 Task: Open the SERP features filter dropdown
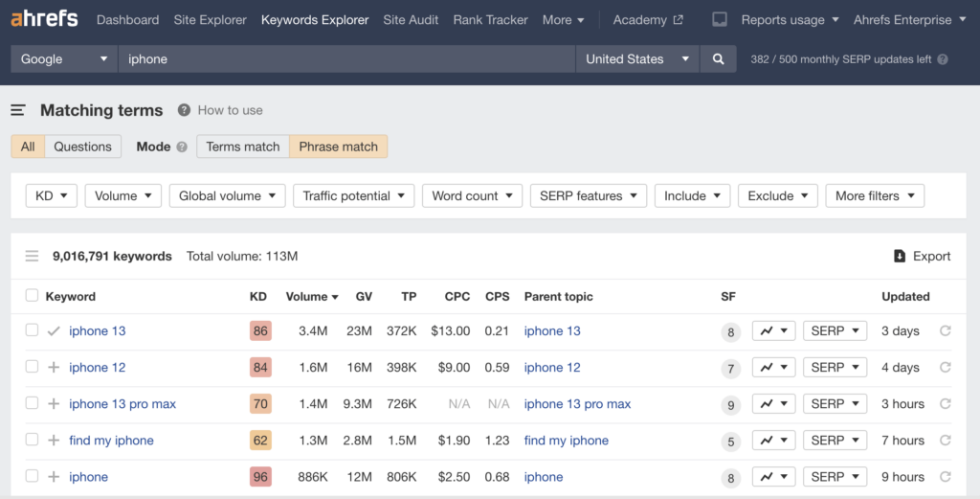[x=589, y=195]
